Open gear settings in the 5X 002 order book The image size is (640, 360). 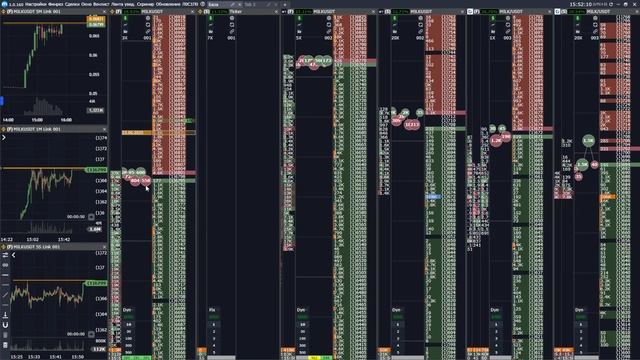click(x=329, y=18)
